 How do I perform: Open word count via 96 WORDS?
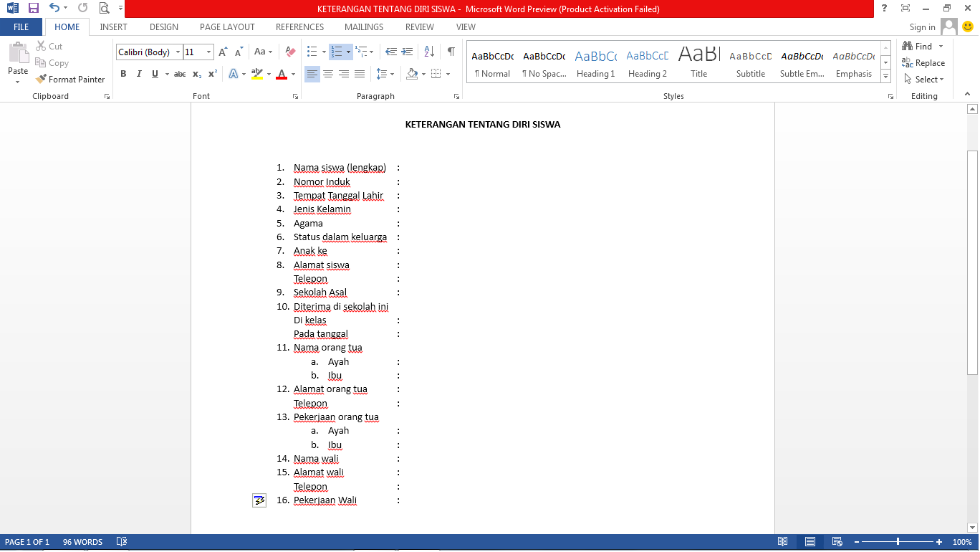click(82, 542)
